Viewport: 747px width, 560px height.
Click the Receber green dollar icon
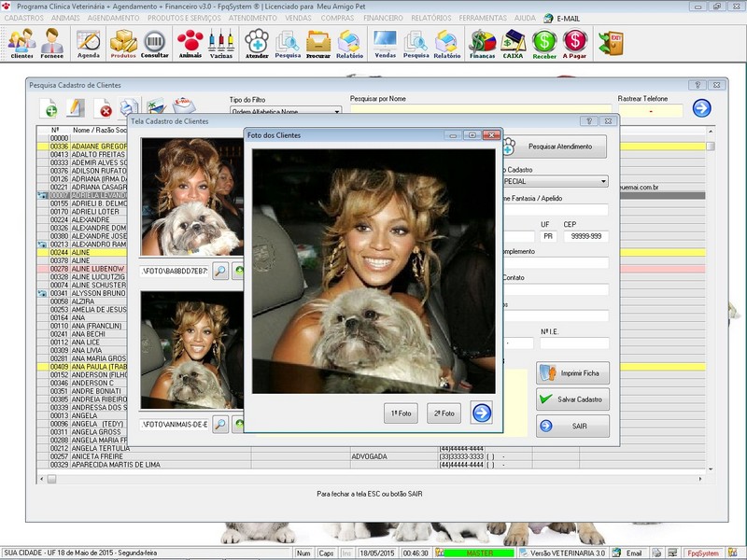coord(544,43)
